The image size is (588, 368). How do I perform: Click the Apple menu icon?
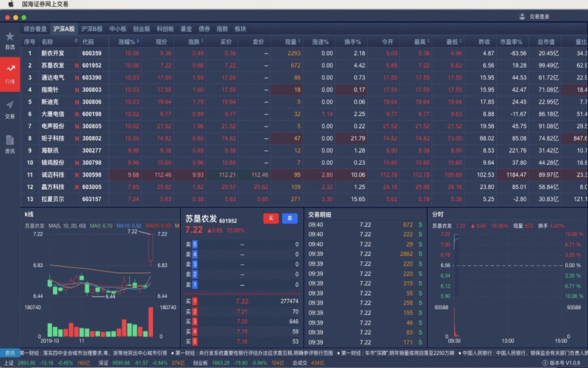point(10,4)
